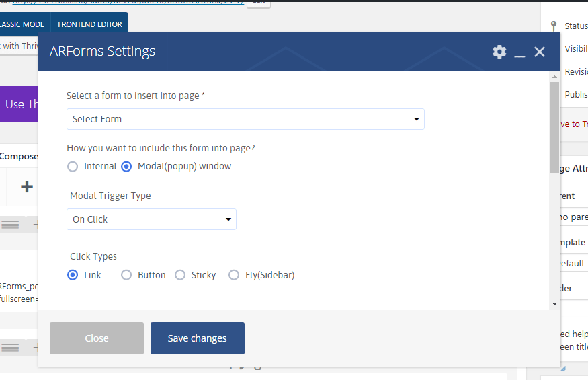Expand the Modal Trigger Type dropdown
This screenshot has height=380, width=588.
click(151, 219)
